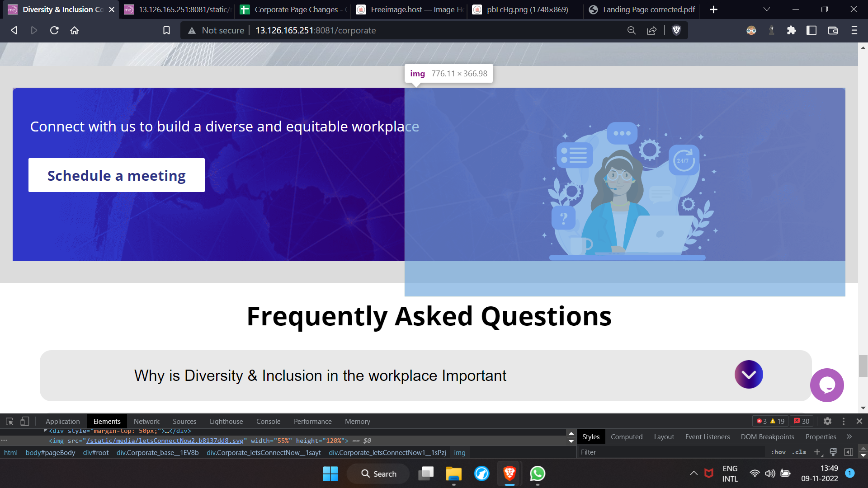Viewport: 868px width, 488px height.
Task: Toggle the device toolbar in DevTools
Action: tap(25, 421)
